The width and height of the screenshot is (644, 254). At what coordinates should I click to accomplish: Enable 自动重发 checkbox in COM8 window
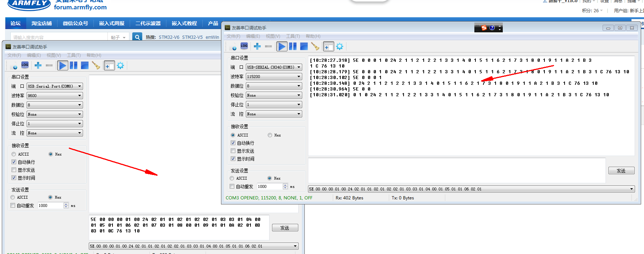pyautogui.click(x=13, y=205)
